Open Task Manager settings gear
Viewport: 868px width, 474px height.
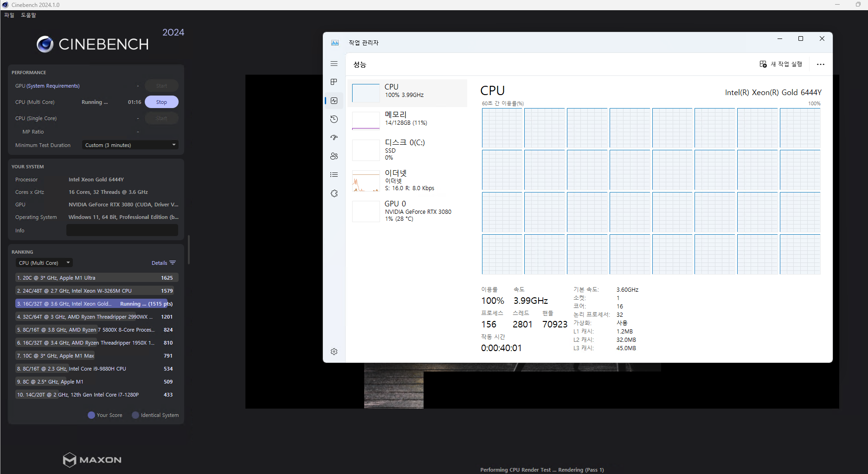tap(334, 352)
